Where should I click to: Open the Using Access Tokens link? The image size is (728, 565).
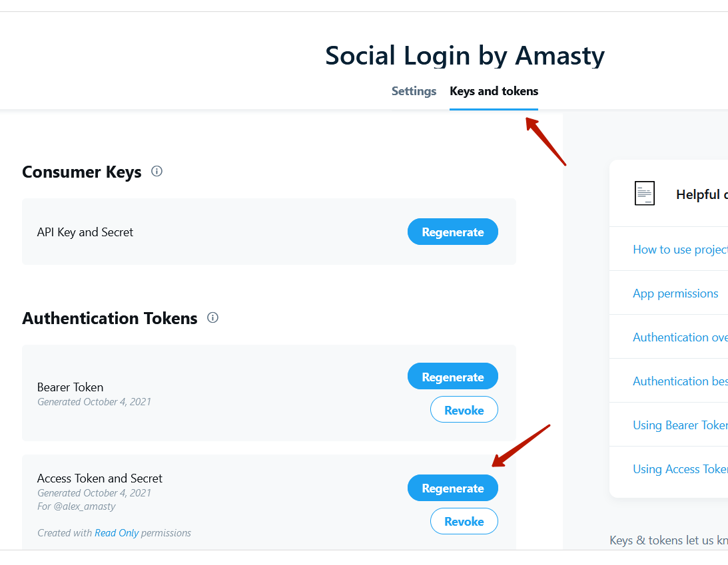(680, 469)
